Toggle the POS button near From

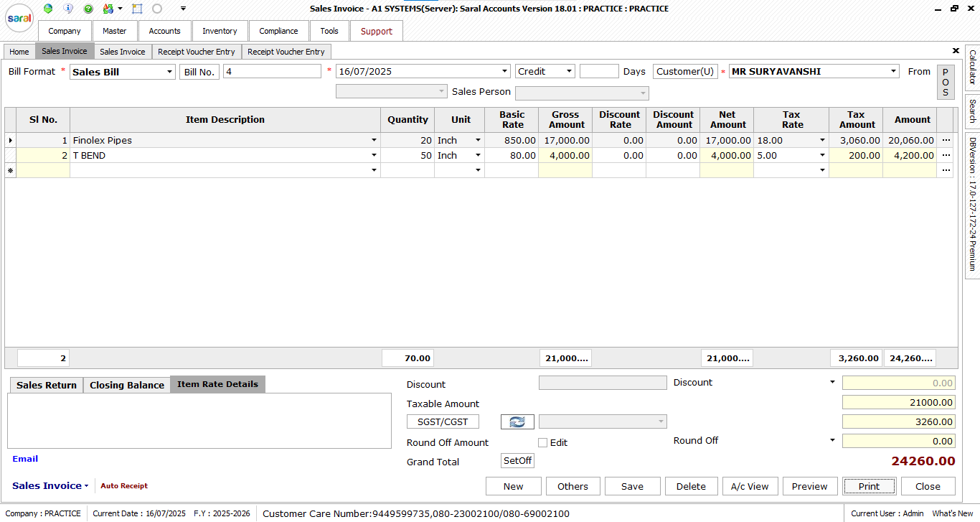946,83
